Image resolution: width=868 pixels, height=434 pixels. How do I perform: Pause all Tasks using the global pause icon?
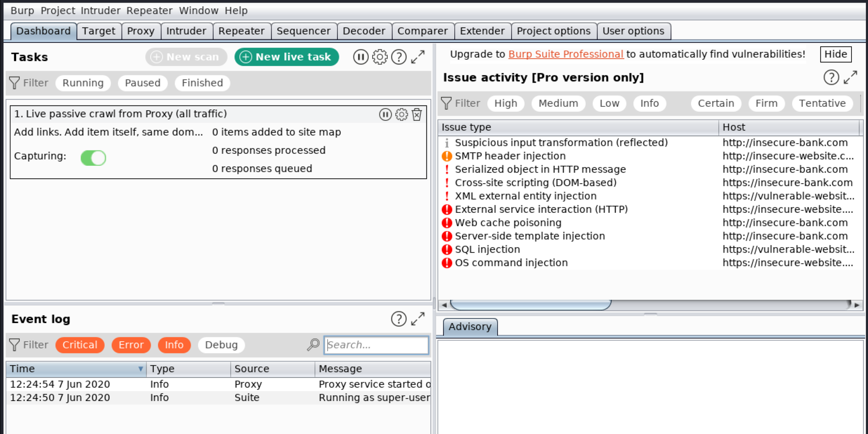[x=361, y=57]
